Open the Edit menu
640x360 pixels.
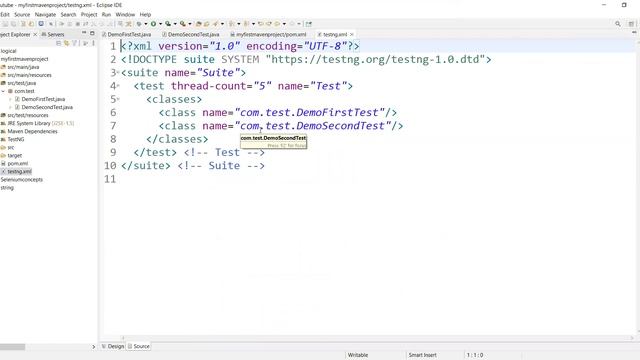coord(4,14)
